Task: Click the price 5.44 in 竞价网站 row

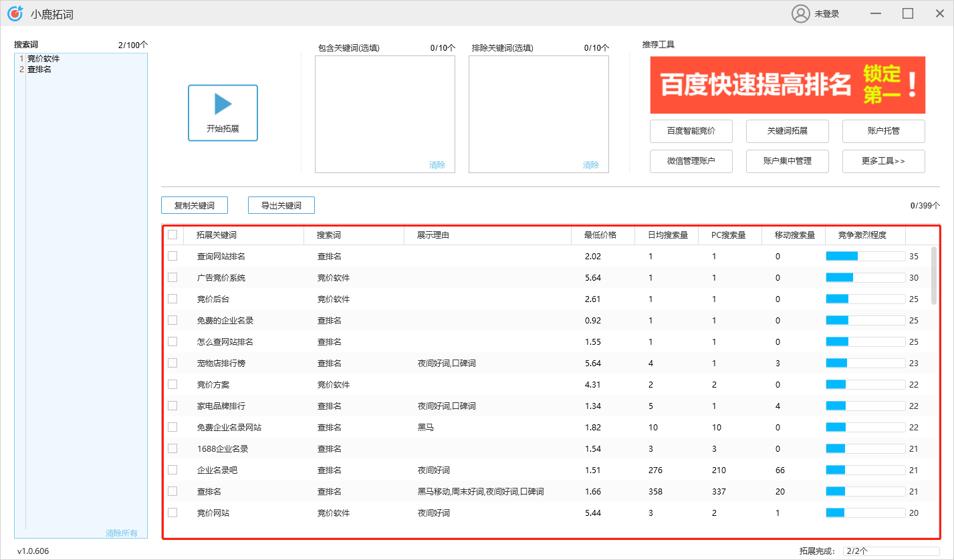Action: (x=593, y=513)
